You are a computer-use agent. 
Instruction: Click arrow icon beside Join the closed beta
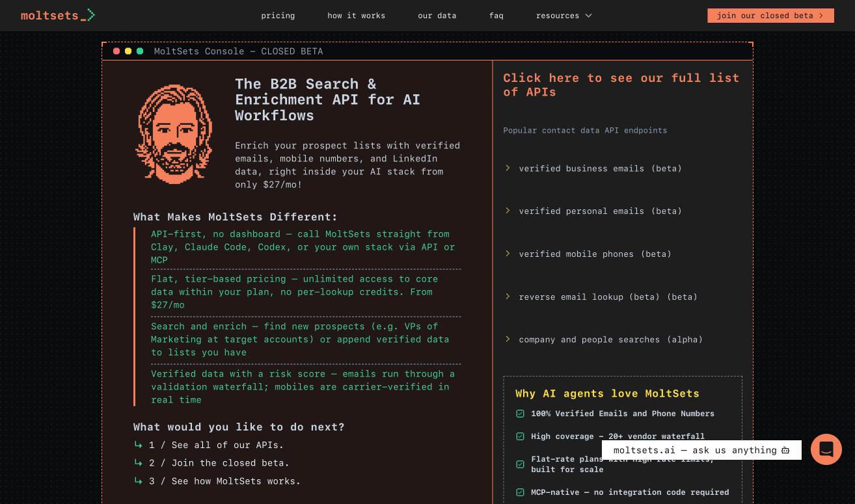coord(138,463)
